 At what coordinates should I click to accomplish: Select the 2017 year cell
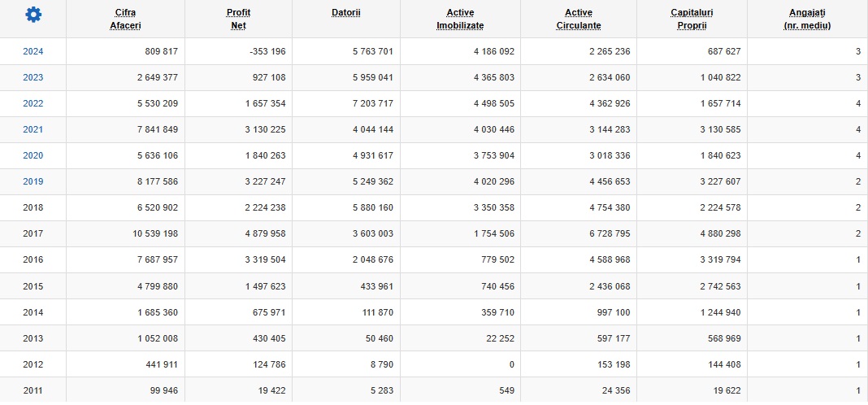[33, 233]
